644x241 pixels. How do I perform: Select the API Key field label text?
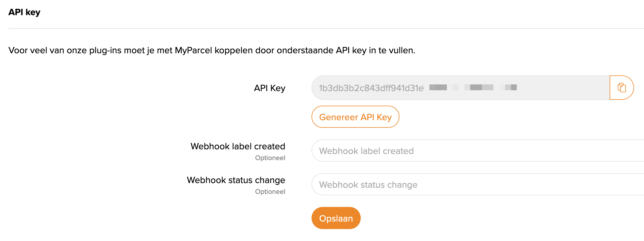(269, 88)
